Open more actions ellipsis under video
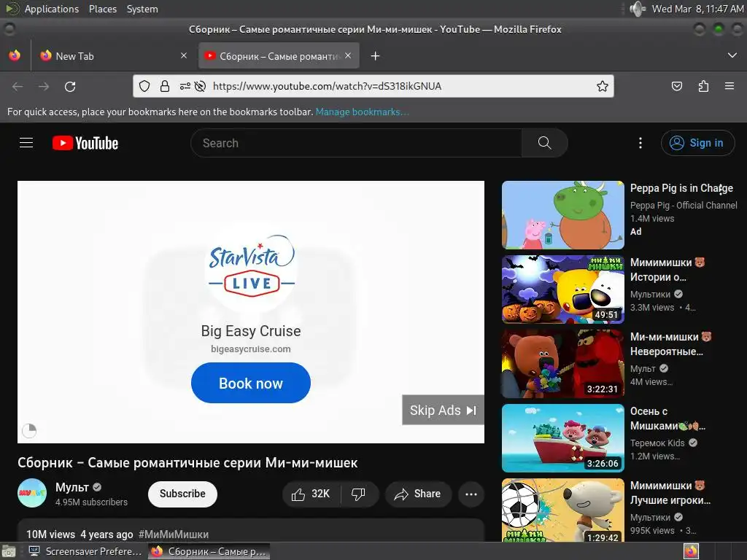747x560 pixels. click(x=471, y=494)
